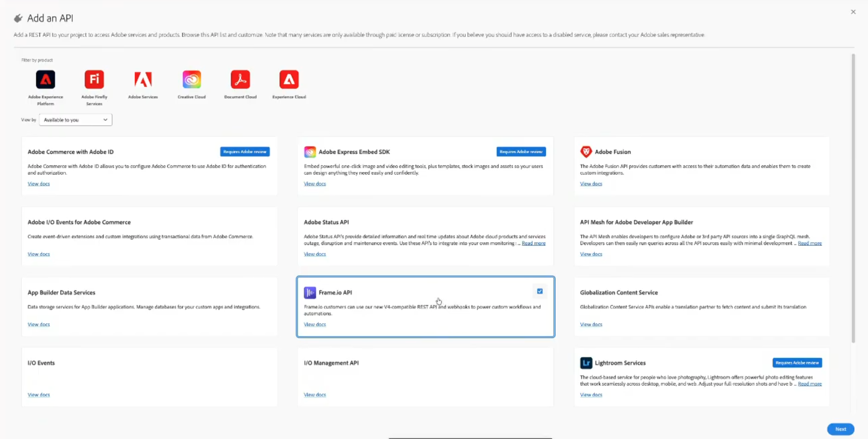The height and width of the screenshot is (439, 868).
Task: Click the Frame.io API logo icon
Action: (x=310, y=292)
